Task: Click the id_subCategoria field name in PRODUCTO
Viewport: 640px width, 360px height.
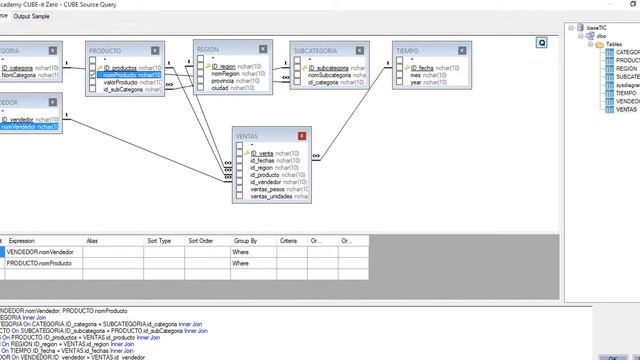Action: coord(123,89)
